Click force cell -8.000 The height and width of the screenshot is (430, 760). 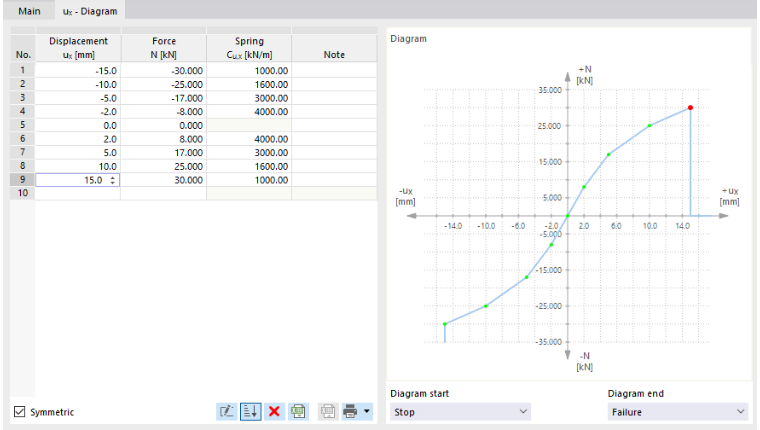pos(164,111)
